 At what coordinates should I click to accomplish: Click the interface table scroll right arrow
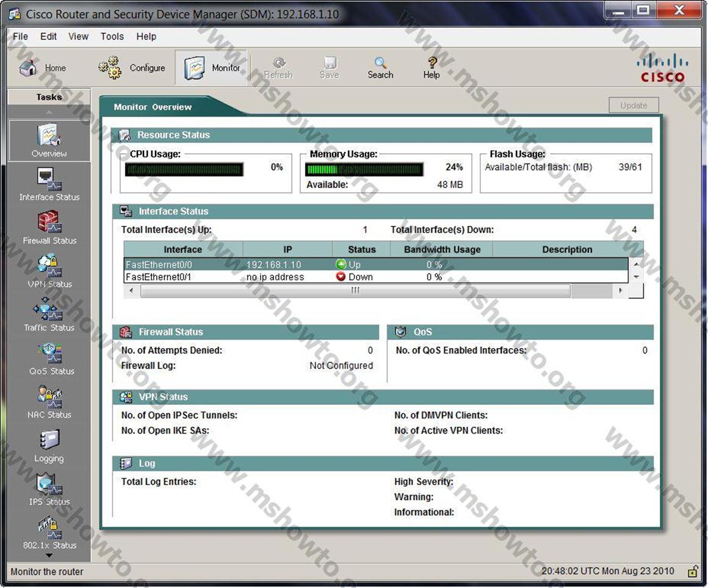pyautogui.click(x=621, y=291)
